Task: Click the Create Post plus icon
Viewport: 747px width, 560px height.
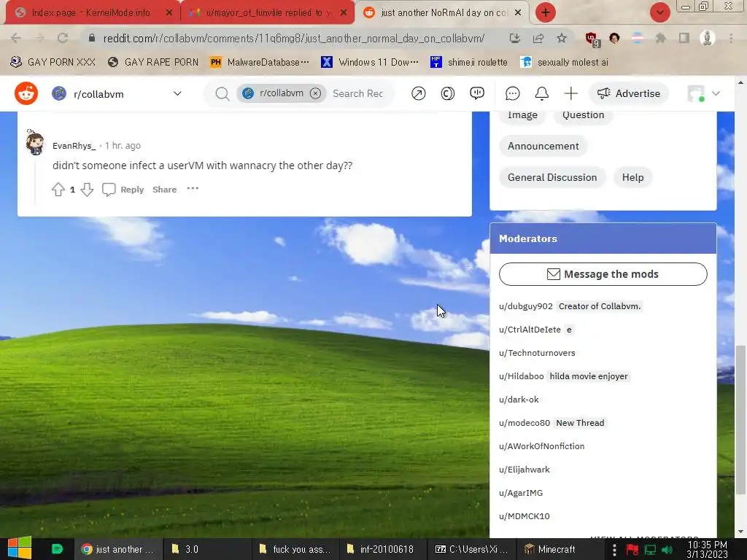Action: [570, 93]
